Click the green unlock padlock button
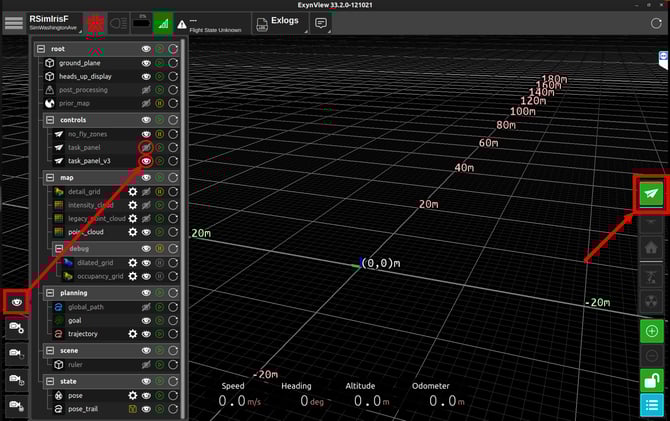The image size is (670, 421). point(651,380)
